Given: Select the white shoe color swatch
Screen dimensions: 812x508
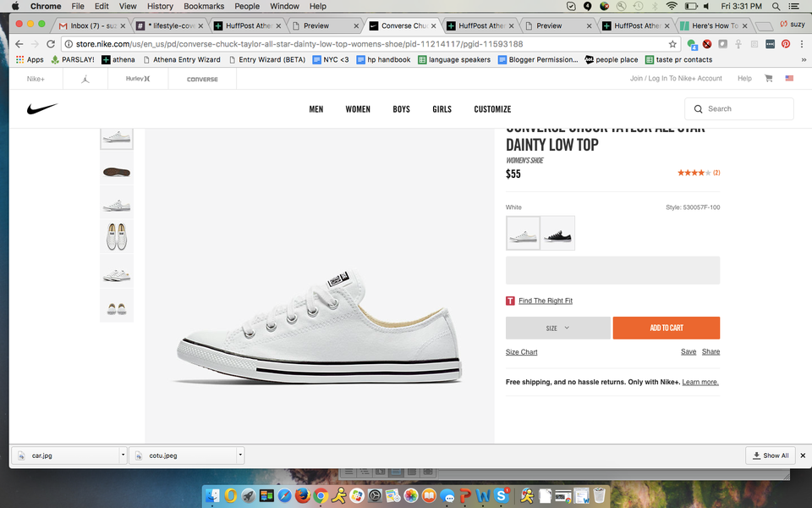Looking at the screenshot, I should pyautogui.click(x=523, y=234).
